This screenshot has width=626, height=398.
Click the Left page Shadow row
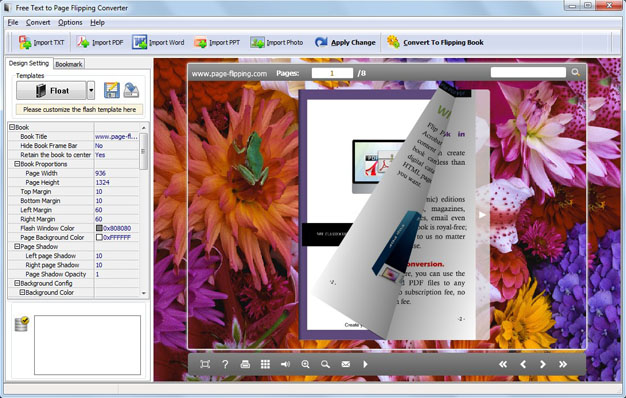click(73, 255)
